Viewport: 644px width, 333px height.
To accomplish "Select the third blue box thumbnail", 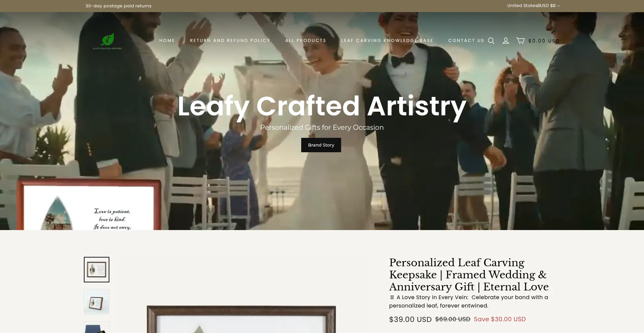I will click(x=97, y=327).
